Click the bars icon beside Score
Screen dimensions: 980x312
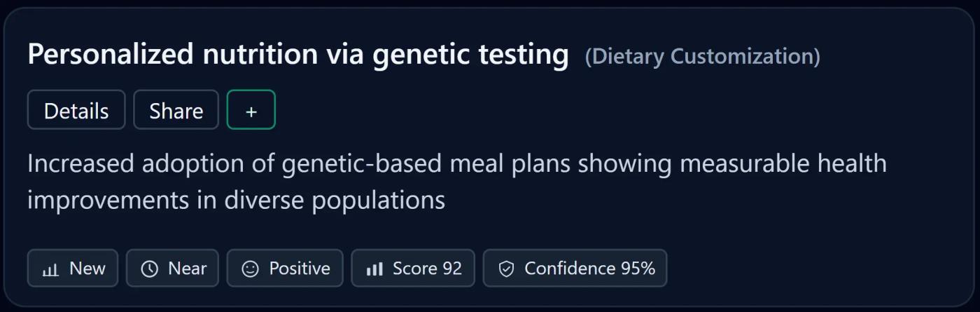point(374,269)
